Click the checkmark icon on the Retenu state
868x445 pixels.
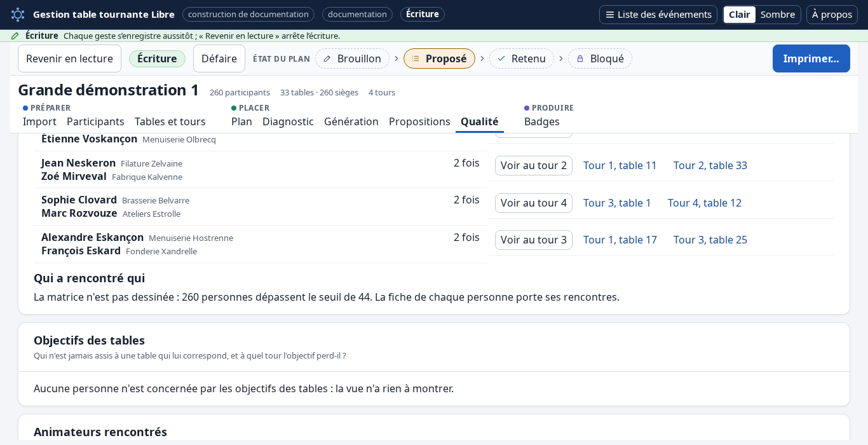tap(501, 58)
